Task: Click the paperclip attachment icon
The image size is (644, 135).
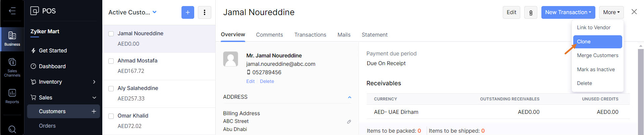Action: 531,12
